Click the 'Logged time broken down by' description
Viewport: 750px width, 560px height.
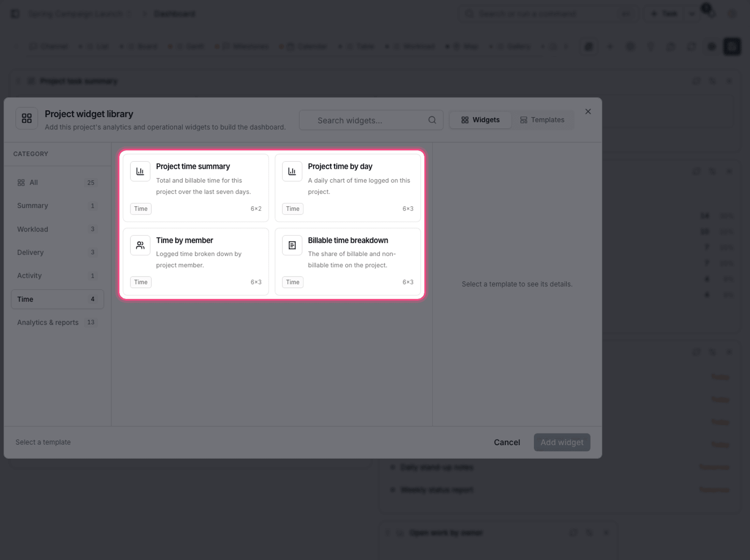point(199,260)
